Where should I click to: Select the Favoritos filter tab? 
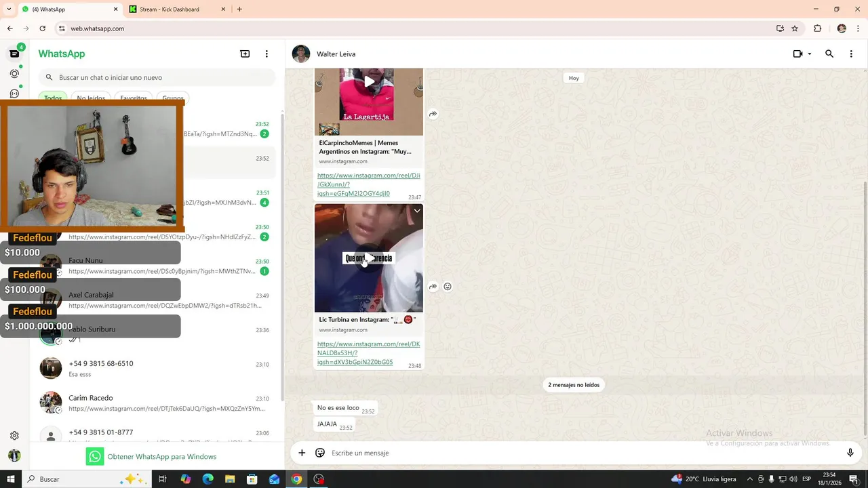134,98
